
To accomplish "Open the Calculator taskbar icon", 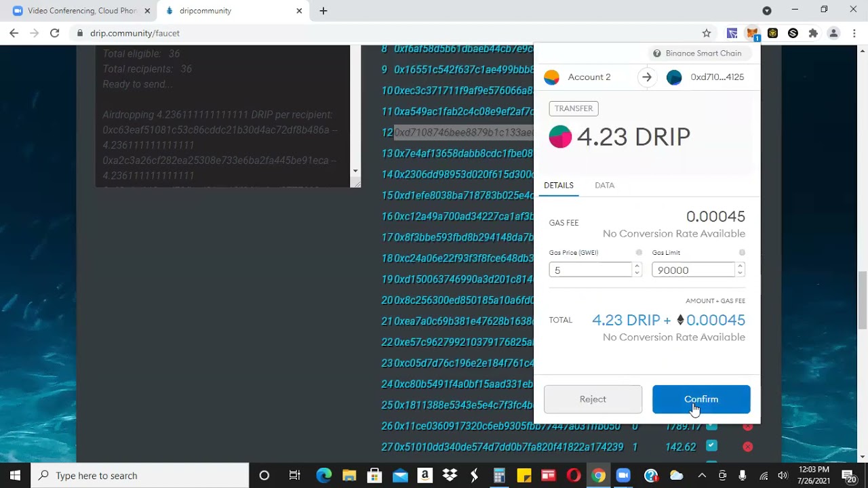I will pos(499,476).
